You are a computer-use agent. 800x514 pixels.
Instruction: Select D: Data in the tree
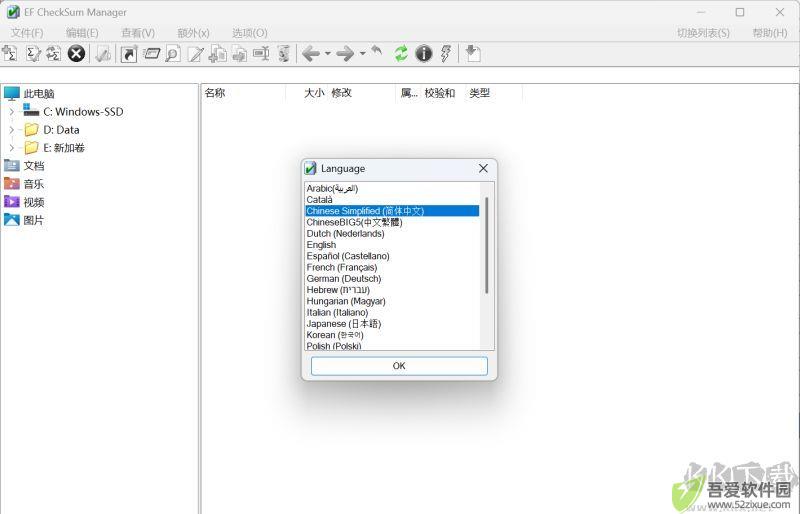pyautogui.click(x=61, y=130)
